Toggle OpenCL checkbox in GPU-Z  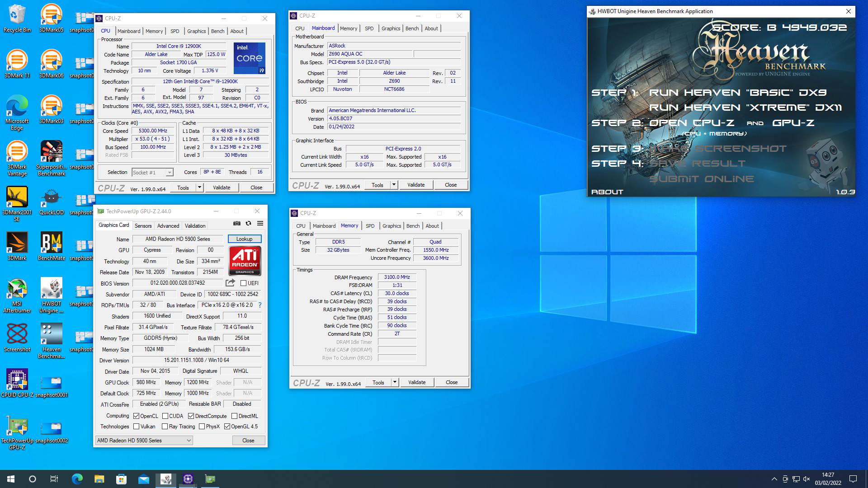(136, 416)
